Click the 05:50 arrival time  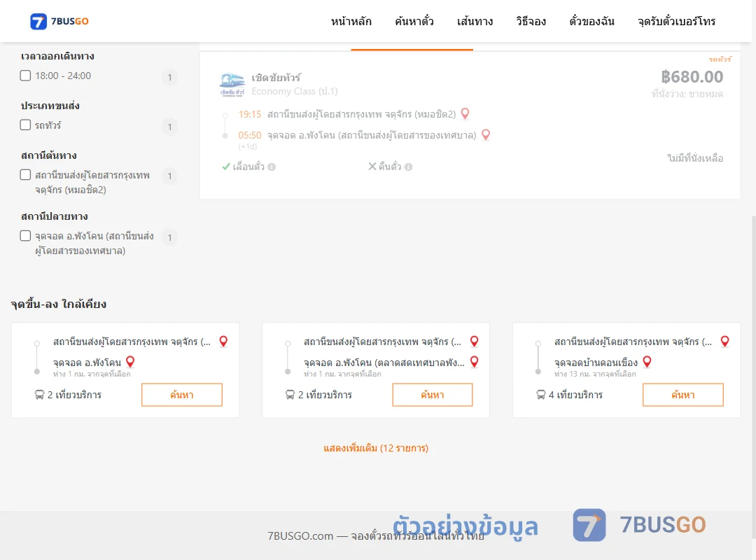click(x=250, y=135)
